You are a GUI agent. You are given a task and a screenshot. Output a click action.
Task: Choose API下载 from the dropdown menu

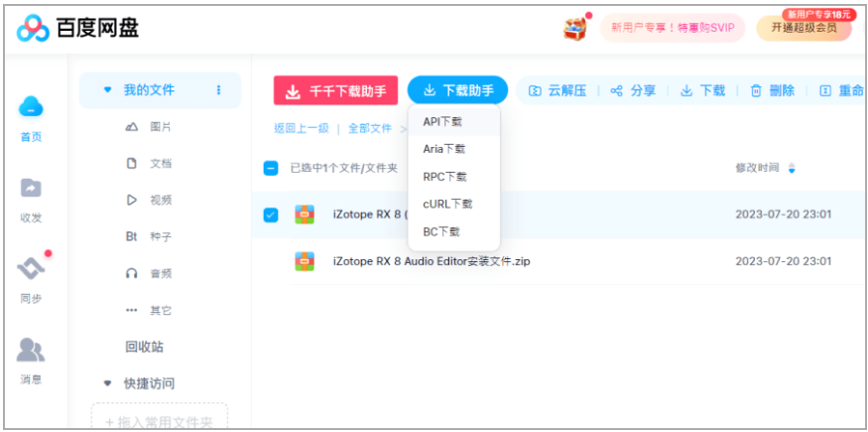tap(454, 122)
